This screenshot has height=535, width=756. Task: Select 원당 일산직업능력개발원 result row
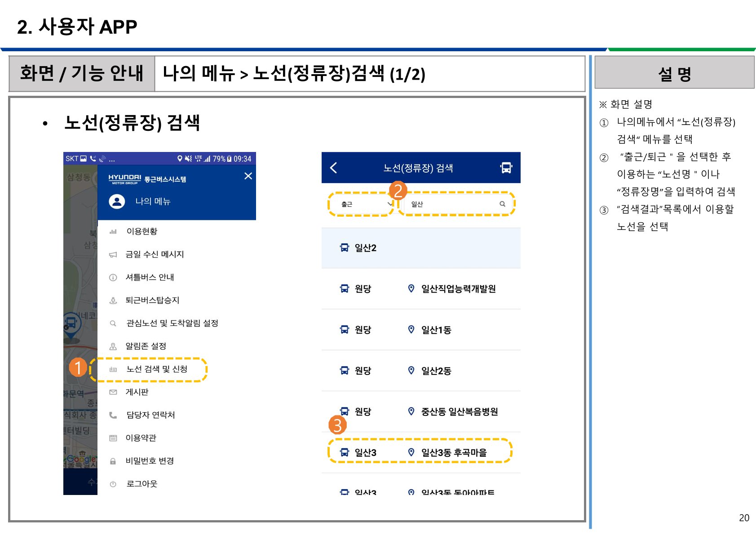pyautogui.click(x=421, y=289)
